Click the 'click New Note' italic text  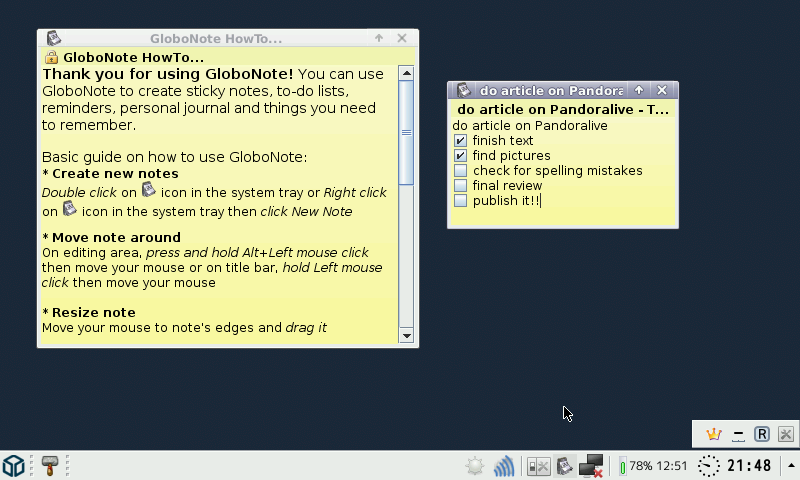306,212
